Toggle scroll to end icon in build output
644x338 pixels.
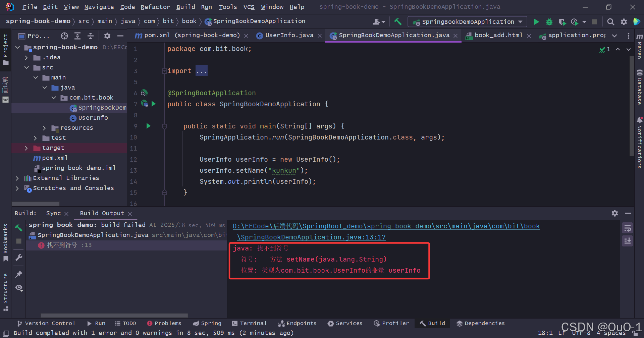point(628,241)
